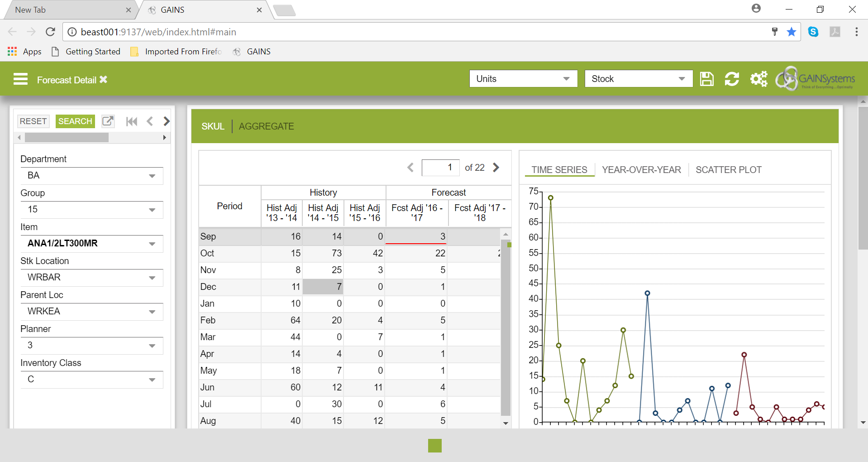Open the Stock dropdown
This screenshot has height=462, width=868.
click(639, 79)
